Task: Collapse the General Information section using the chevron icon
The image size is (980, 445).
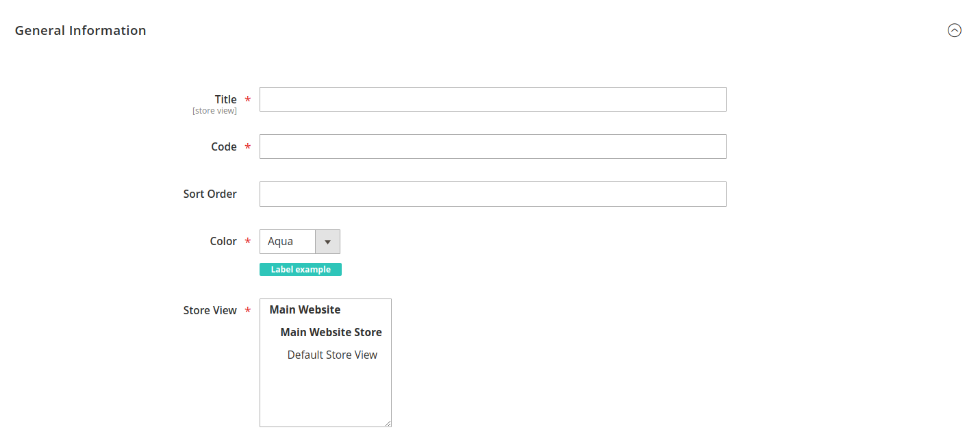Action: point(954,30)
